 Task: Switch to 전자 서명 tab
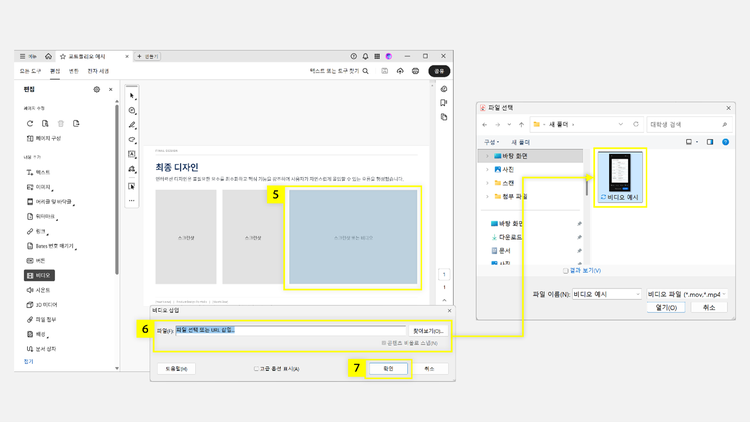pos(98,71)
